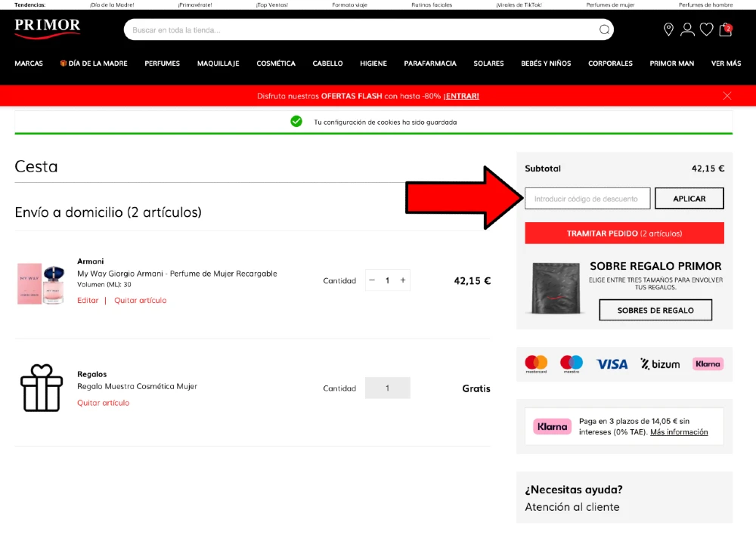Open BEBÉS Y NIÑOS menu
Viewport: 756px width, 535px height.
(546, 63)
